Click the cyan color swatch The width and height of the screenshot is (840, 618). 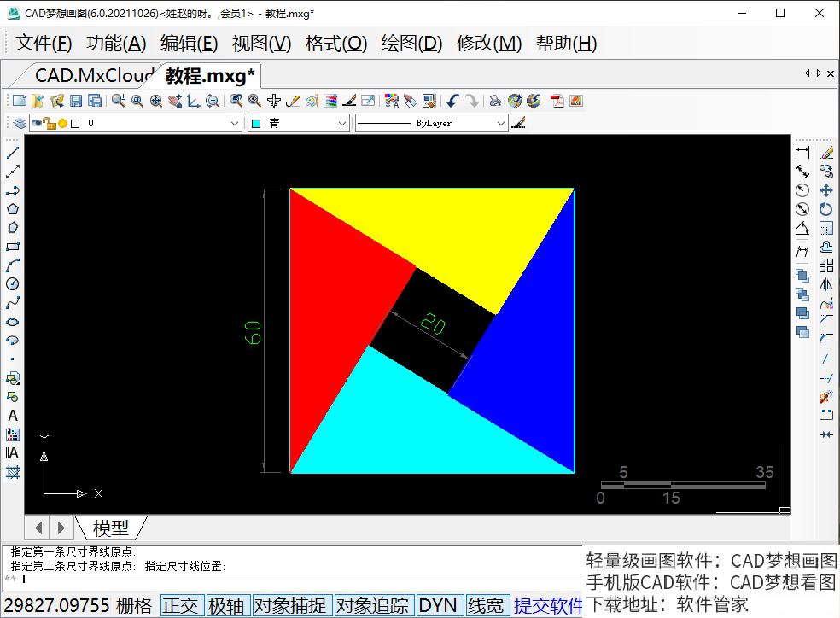[x=256, y=124]
